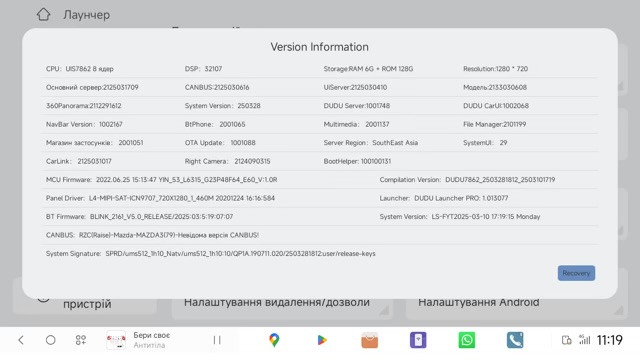Select the BT Firmware line
Viewport: 640px width, 360px height.
click(x=139, y=217)
